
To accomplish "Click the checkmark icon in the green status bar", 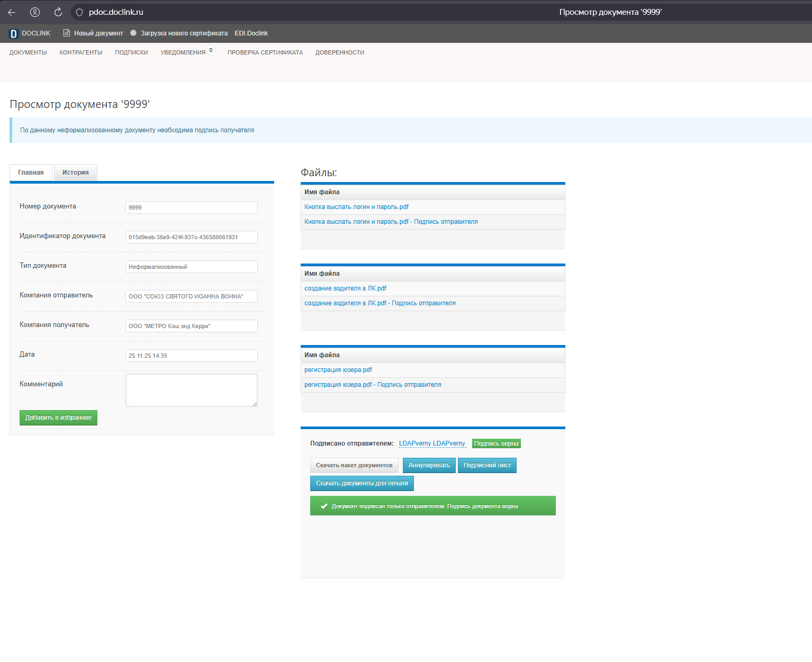I will pos(324,506).
